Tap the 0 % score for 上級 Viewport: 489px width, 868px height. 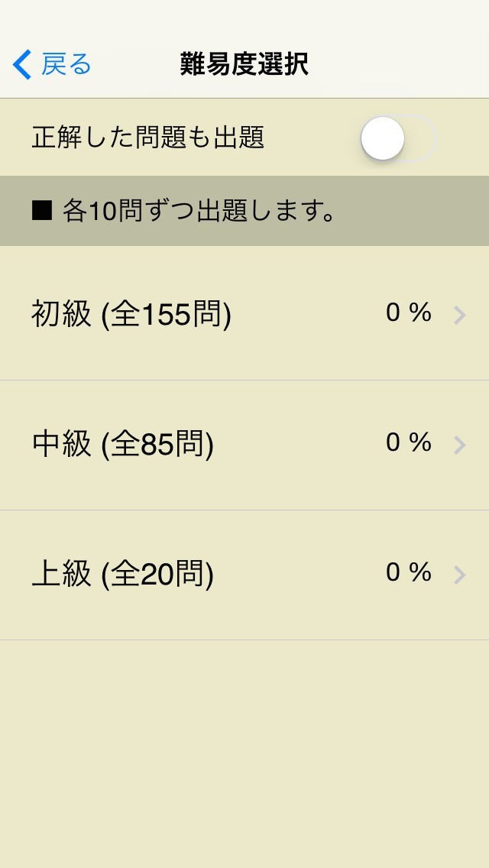[409, 572]
